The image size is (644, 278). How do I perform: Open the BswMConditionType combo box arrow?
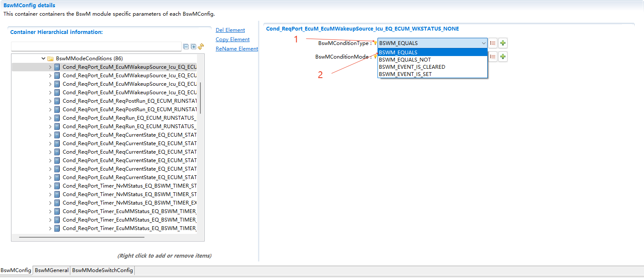coord(483,43)
